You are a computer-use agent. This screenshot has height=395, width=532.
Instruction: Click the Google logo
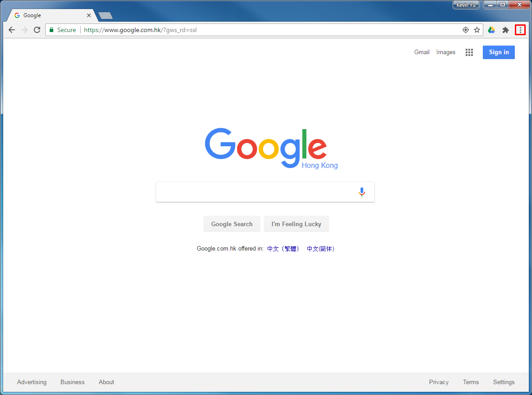coord(271,149)
